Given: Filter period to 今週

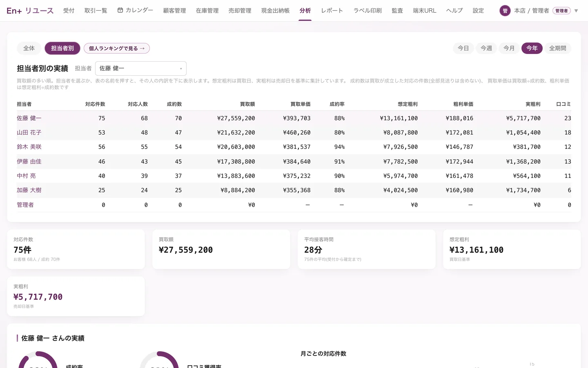Looking at the screenshot, I should pyautogui.click(x=486, y=48).
